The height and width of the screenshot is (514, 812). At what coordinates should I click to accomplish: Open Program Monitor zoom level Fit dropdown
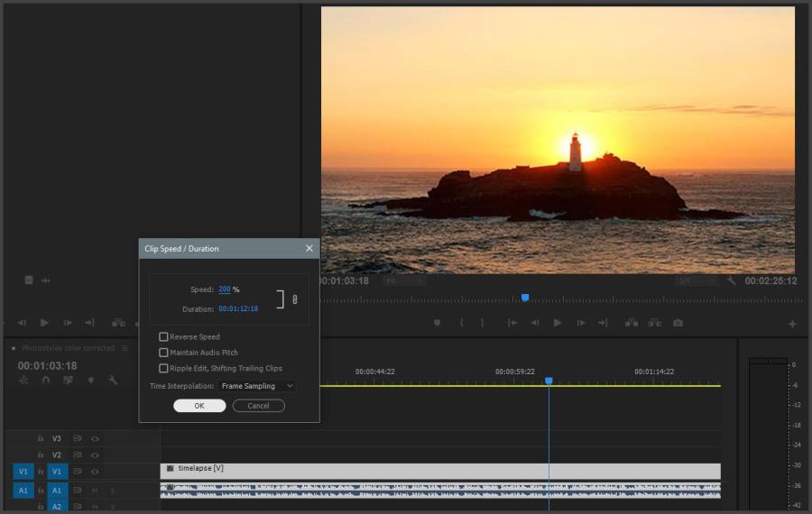pyautogui.click(x=405, y=281)
